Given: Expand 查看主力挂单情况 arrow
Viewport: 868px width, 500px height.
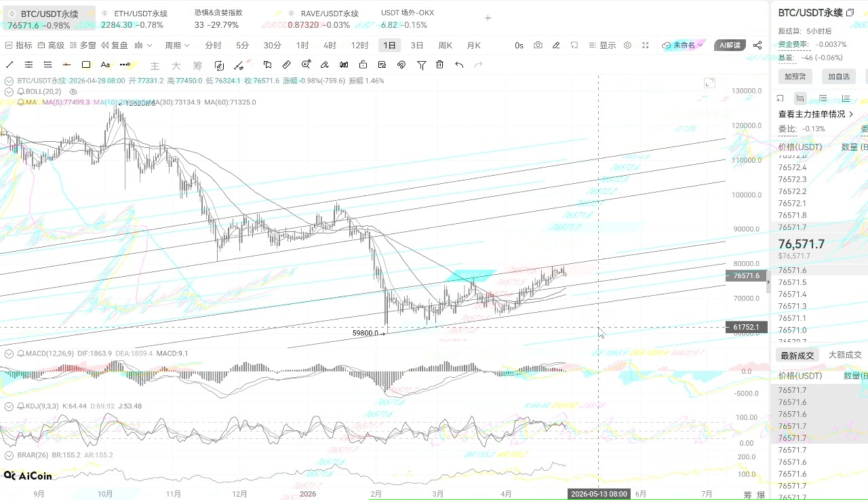Looking at the screenshot, I should (851, 114).
